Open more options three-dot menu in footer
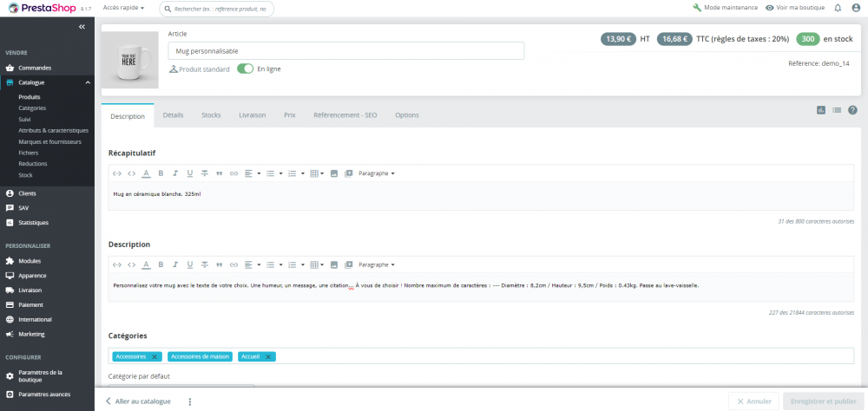 [x=190, y=401]
